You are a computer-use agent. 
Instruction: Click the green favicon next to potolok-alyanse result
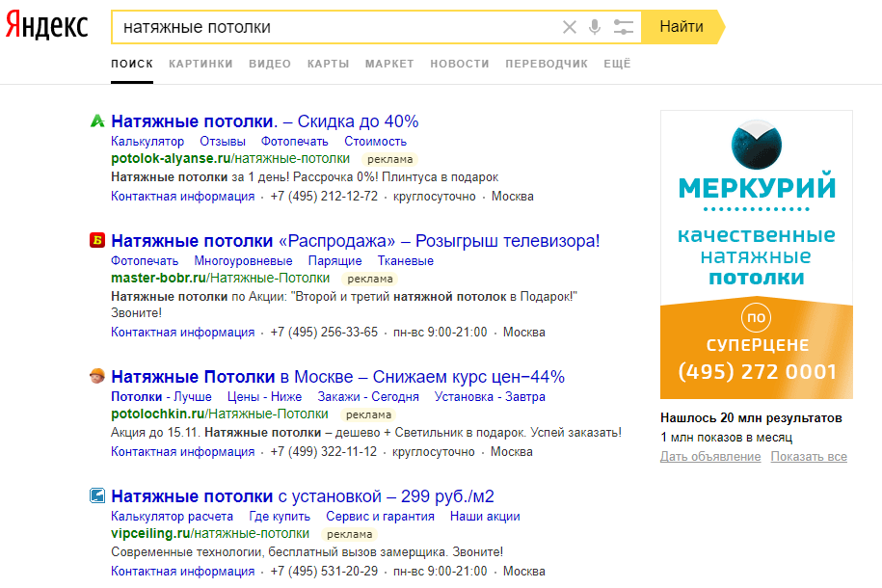coord(97,120)
